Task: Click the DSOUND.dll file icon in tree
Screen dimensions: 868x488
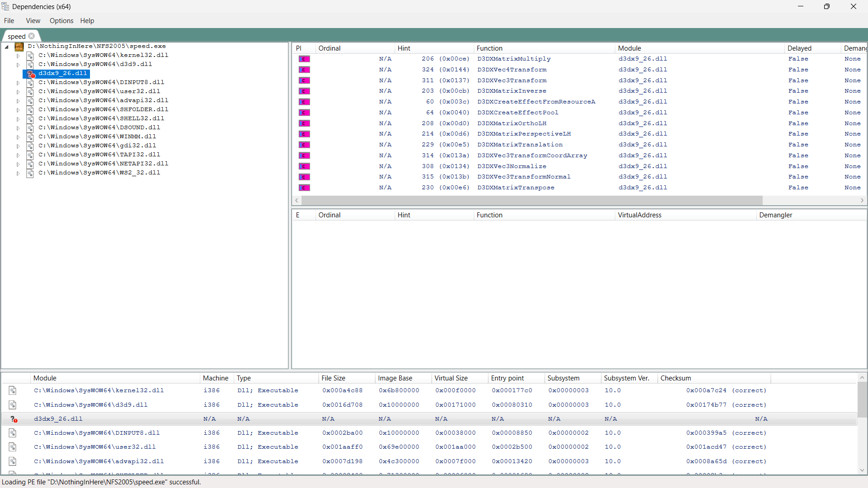Action: [x=30, y=128]
